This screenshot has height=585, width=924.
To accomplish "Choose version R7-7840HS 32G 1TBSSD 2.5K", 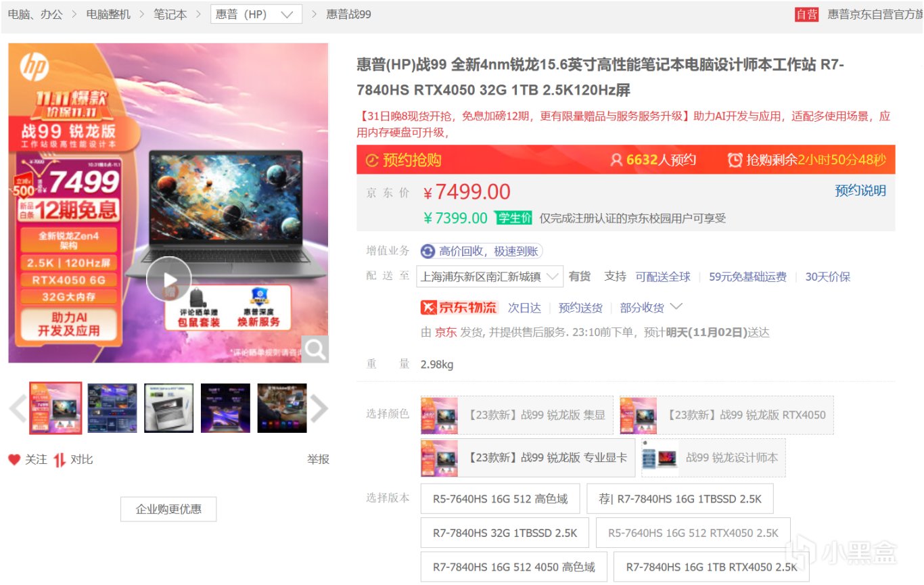I will [x=505, y=533].
